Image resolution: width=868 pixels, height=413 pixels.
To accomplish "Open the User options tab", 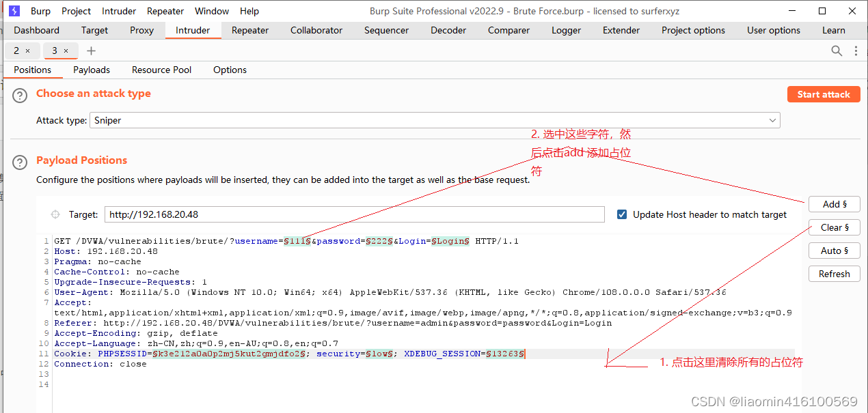I will (x=774, y=30).
